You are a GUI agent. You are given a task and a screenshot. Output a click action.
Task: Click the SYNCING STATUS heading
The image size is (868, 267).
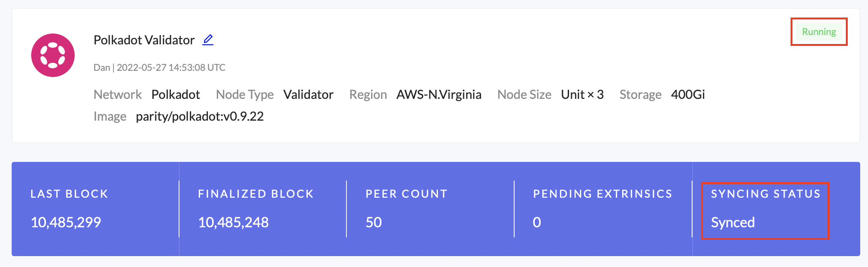pyautogui.click(x=765, y=194)
